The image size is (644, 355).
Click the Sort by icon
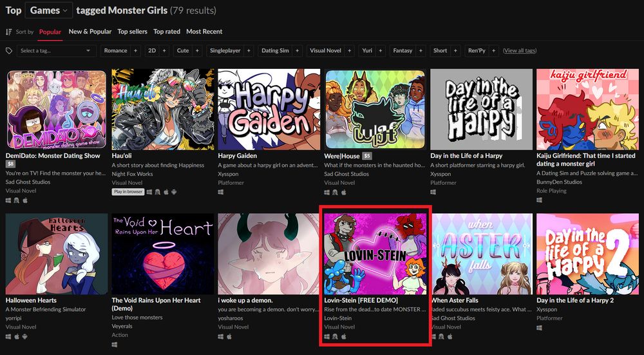[8, 32]
